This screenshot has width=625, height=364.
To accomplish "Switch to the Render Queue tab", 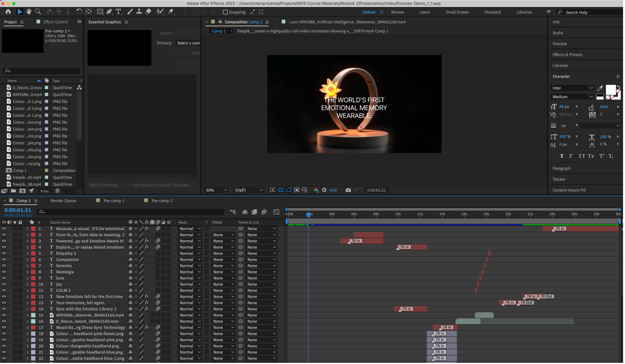I will tap(63, 201).
